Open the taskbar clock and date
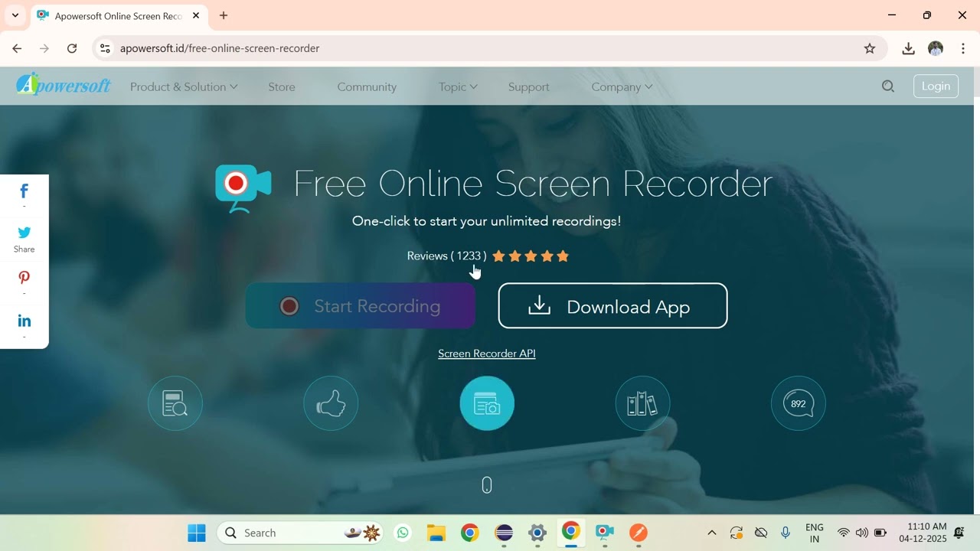980x551 pixels. (x=923, y=533)
